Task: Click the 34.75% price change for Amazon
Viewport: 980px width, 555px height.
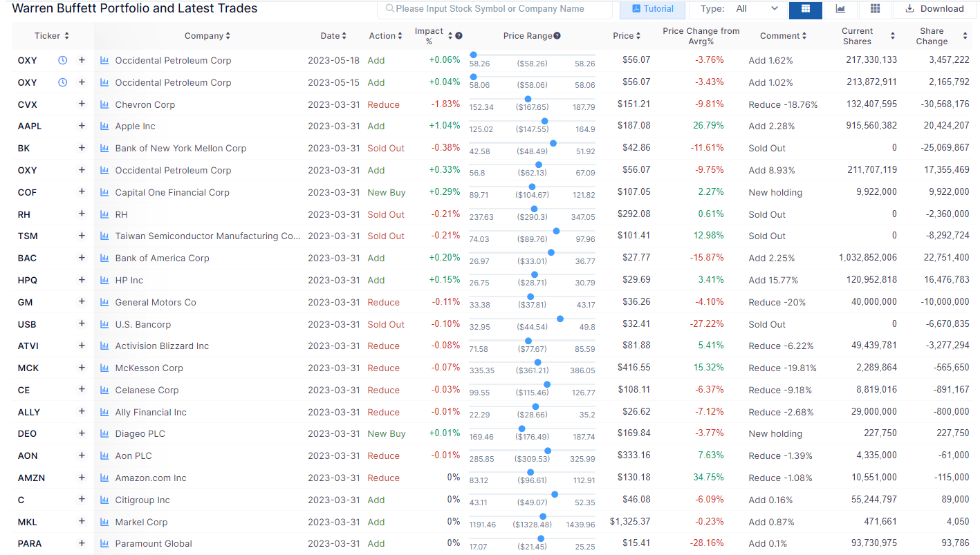Action: click(x=710, y=477)
